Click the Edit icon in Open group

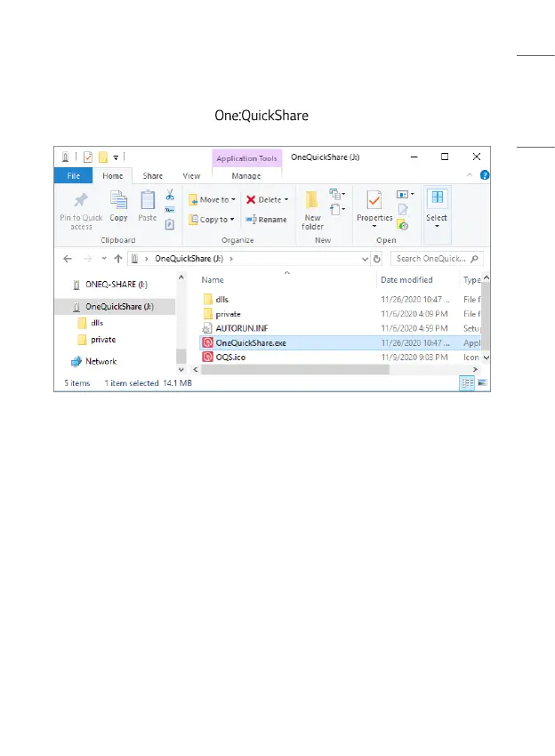(x=403, y=209)
